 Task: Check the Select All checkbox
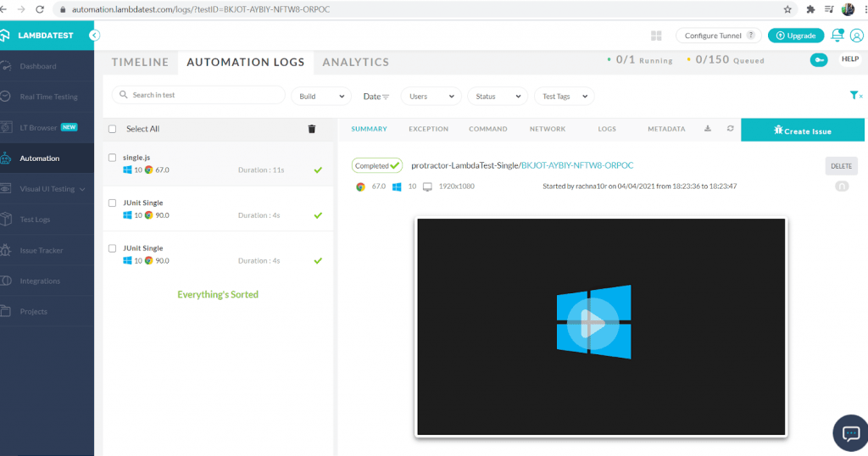click(x=113, y=129)
